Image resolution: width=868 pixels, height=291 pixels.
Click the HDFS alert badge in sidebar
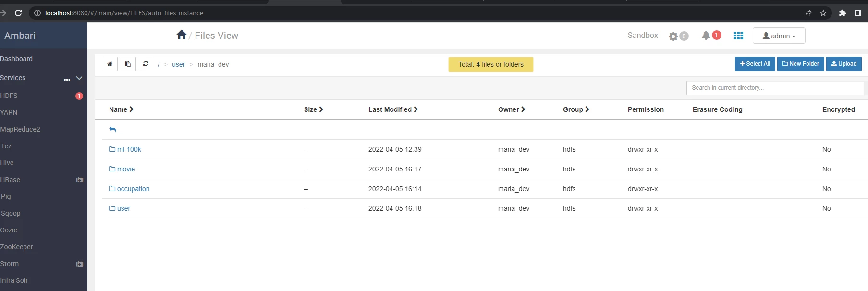tap(79, 96)
